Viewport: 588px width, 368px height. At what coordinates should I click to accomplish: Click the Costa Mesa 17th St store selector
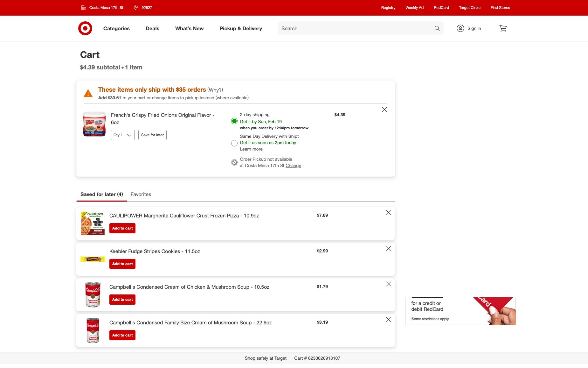coord(102,8)
